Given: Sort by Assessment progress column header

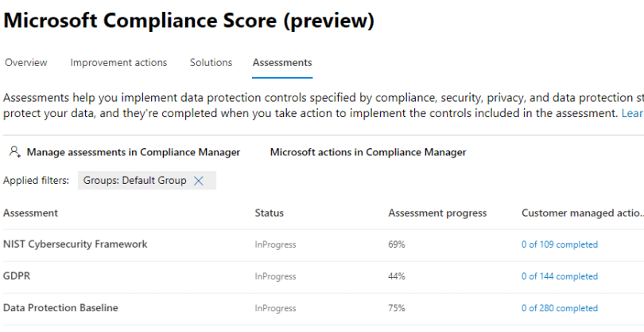Looking at the screenshot, I should point(437,213).
